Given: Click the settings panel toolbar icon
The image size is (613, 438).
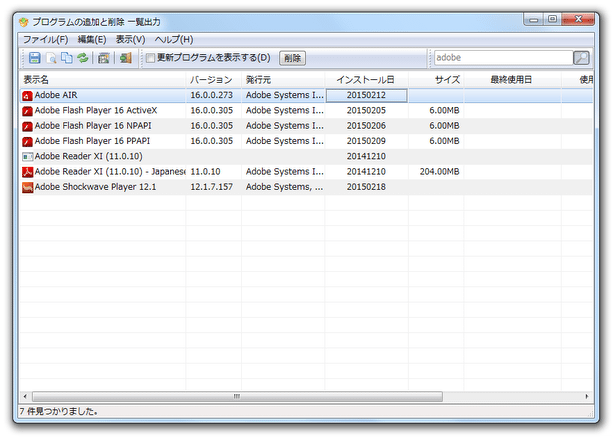Looking at the screenshot, I should click(x=104, y=58).
